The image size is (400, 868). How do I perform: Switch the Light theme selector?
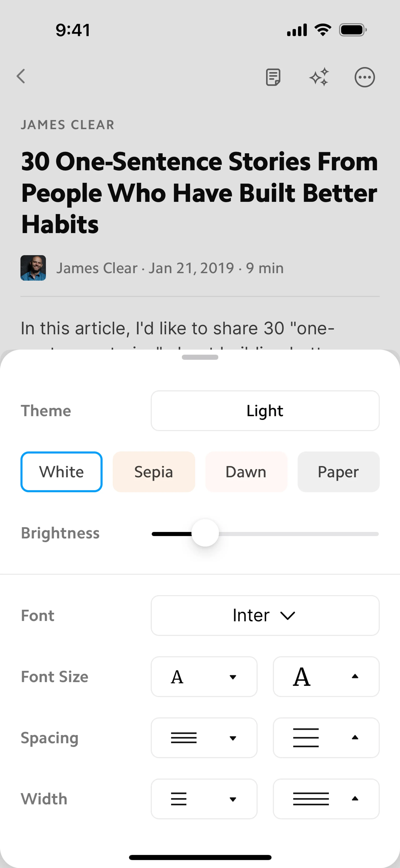pyautogui.click(x=265, y=411)
